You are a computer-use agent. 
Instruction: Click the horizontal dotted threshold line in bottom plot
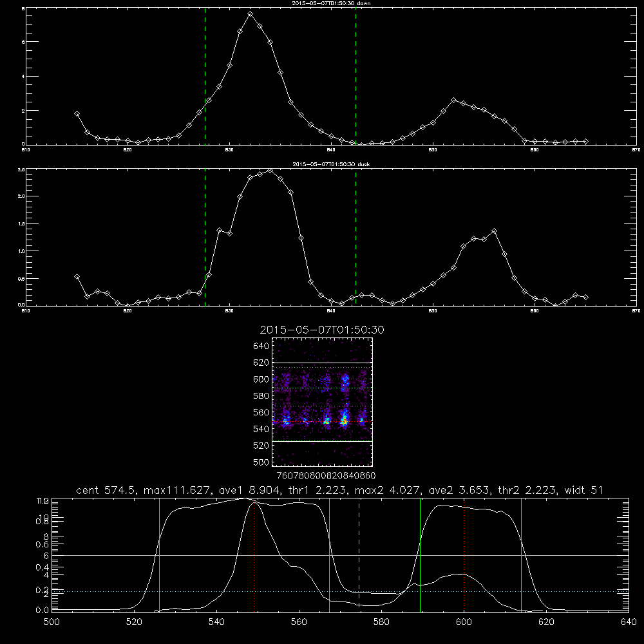coord(340,591)
